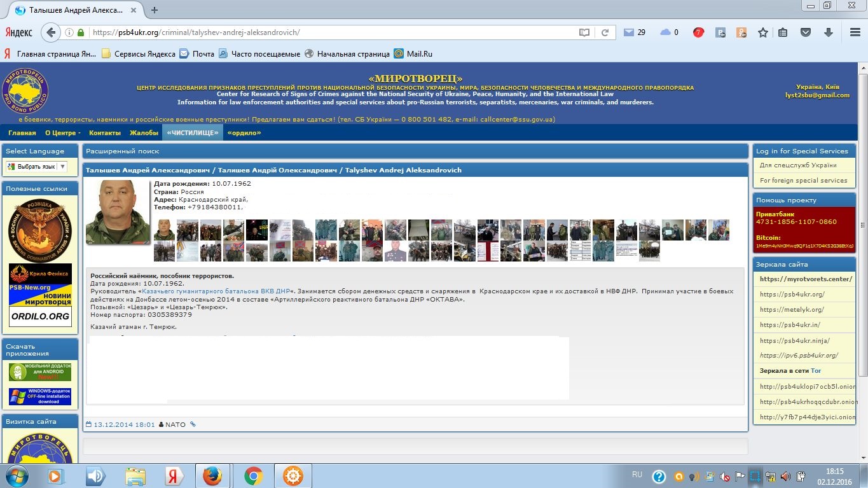Click the taskbar volume tray icon
The height and width of the screenshot is (488, 868).
(x=786, y=477)
